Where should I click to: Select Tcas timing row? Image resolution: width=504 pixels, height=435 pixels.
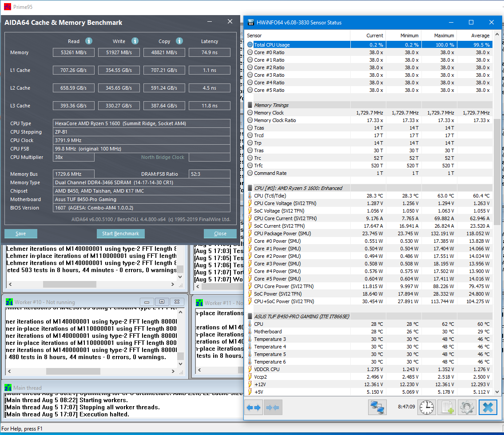pyautogui.click(x=369, y=127)
